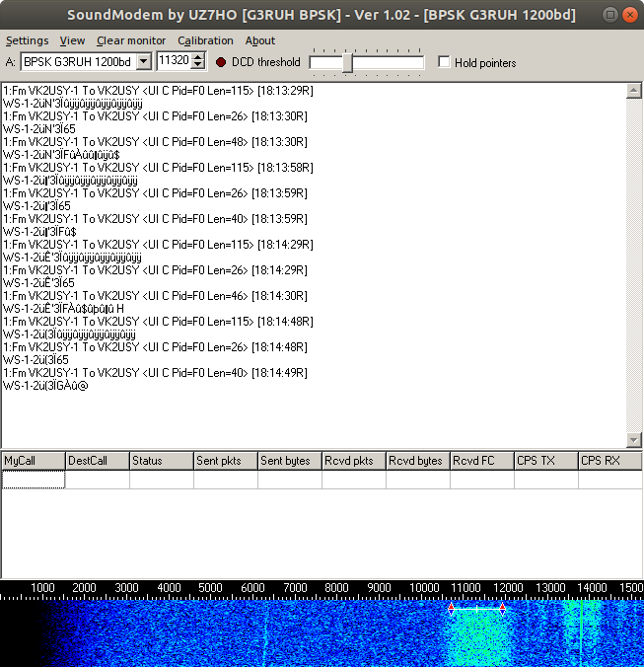644x667 pixels.
Task: Click the packet line timestamped 18:14:29R Len=115
Action: (x=158, y=245)
